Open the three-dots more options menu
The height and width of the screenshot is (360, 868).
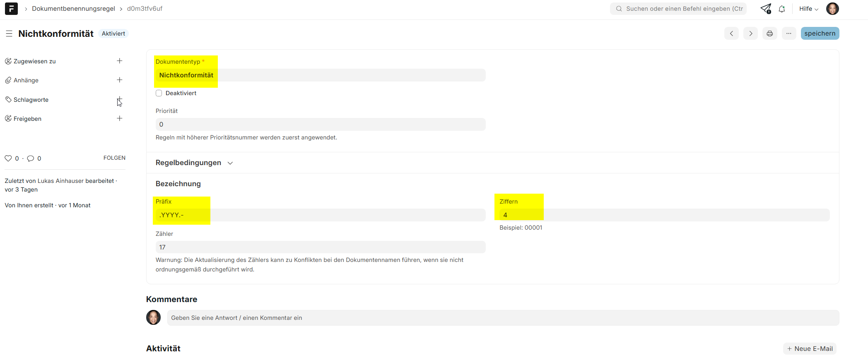point(788,34)
